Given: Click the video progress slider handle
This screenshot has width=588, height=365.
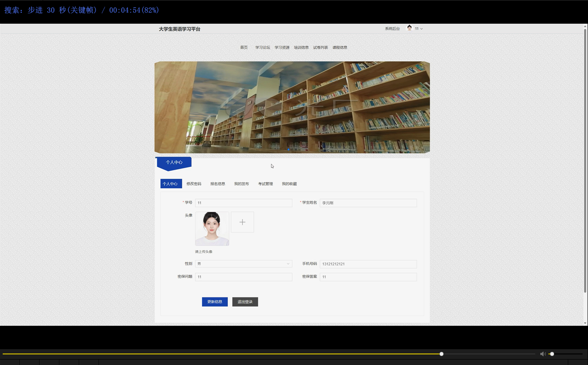Looking at the screenshot, I should tap(441, 354).
